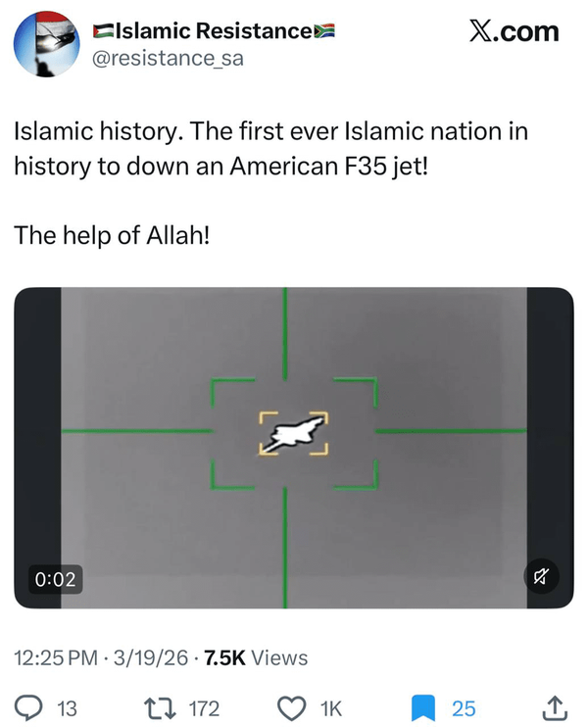Click the 172 repost count
Screen dimensions: 588x727
coord(203,707)
